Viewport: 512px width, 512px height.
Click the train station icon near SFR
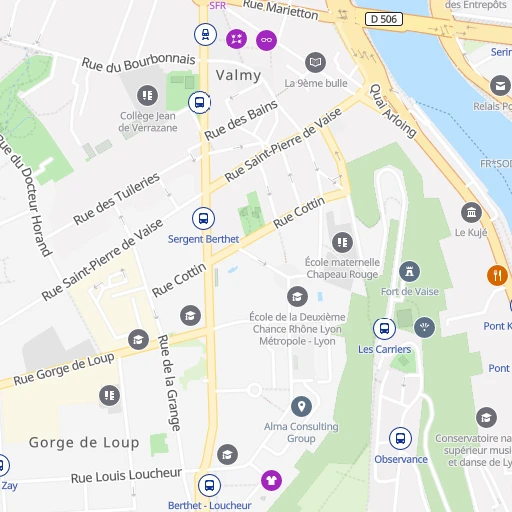tap(205, 34)
